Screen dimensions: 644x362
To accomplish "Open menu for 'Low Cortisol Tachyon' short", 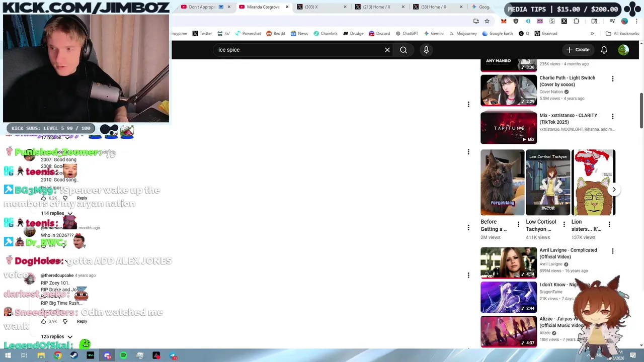I will [563, 224].
